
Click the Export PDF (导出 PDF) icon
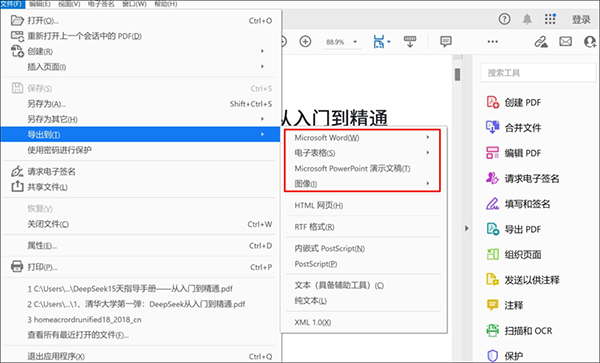coord(492,229)
